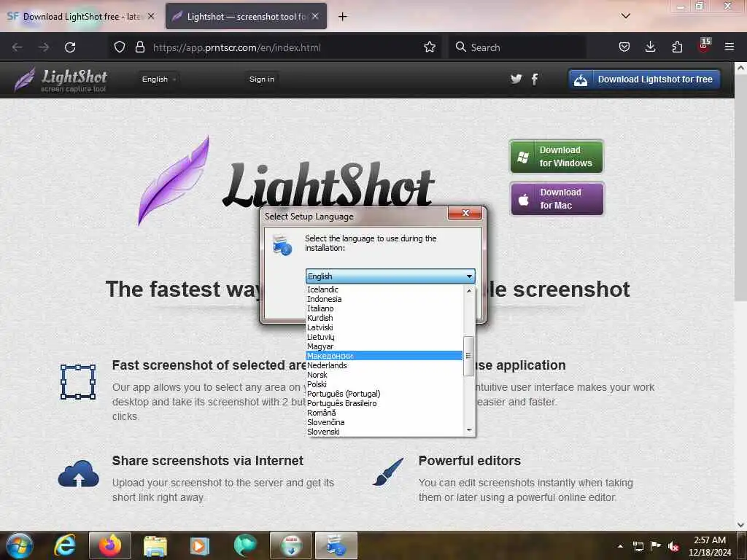Viewport: 747px width, 560px height.
Task: Launch Internet Explorer from the taskbar
Action: [65, 545]
